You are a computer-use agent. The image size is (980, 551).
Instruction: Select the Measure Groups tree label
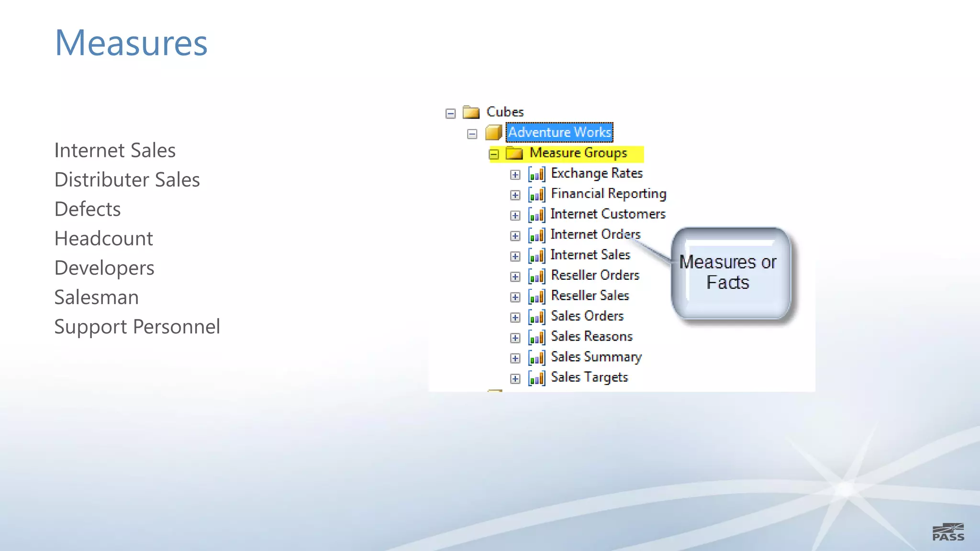point(578,153)
